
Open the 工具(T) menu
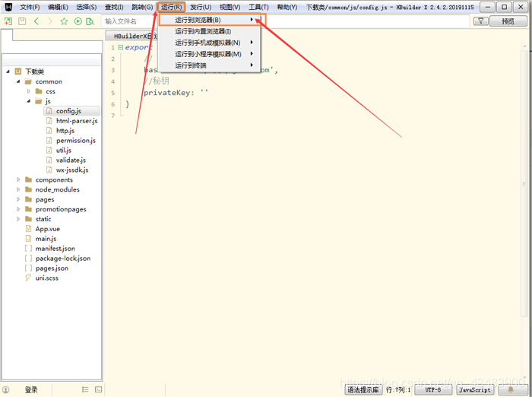click(x=258, y=7)
